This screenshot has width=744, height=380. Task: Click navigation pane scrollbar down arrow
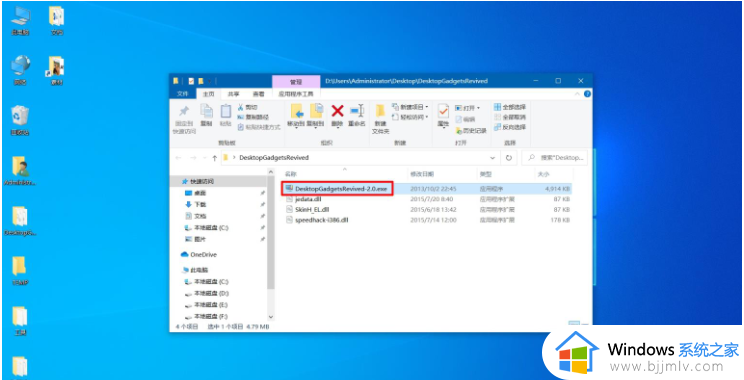point(271,316)
